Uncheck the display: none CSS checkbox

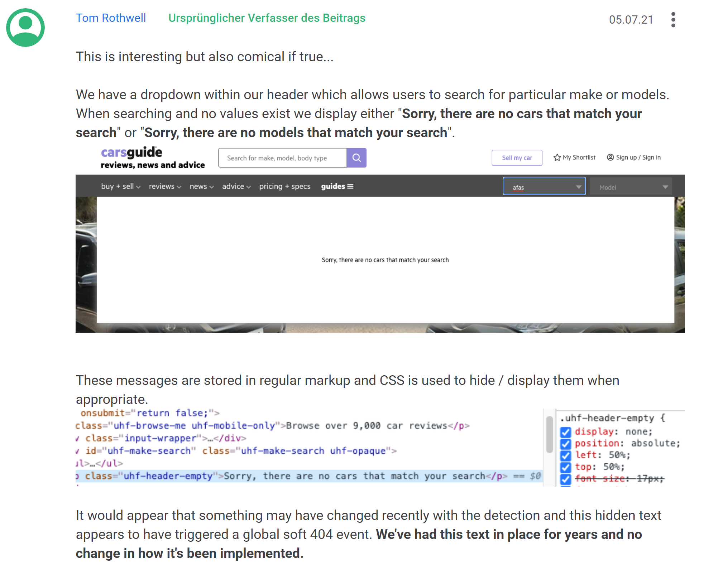[565, 432]
